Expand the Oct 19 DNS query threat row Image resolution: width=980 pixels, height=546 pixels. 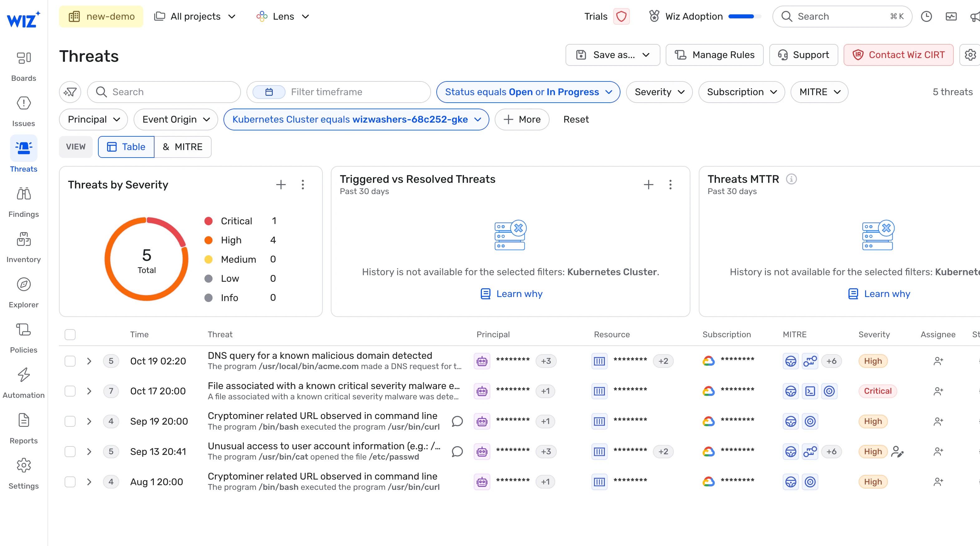(89, 361)
